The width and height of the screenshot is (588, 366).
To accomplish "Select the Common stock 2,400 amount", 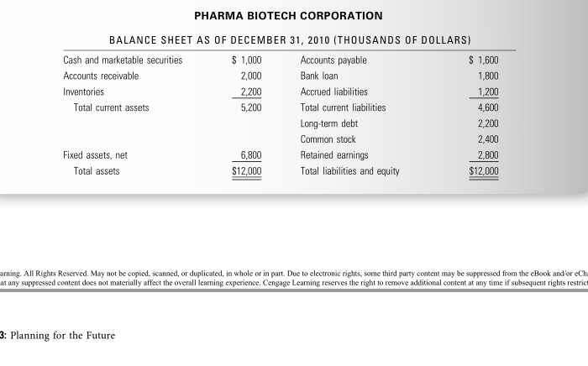I will tap(488, 139).
